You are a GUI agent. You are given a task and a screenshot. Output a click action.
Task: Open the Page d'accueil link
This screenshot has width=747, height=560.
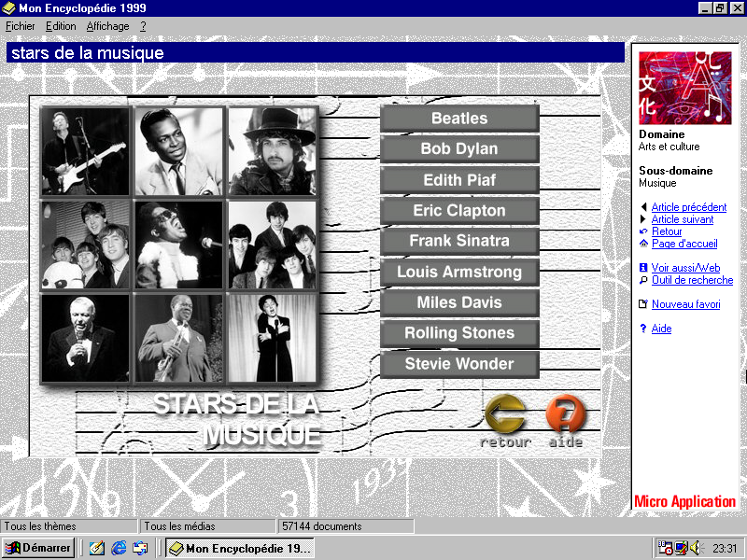tap(684, 244)
